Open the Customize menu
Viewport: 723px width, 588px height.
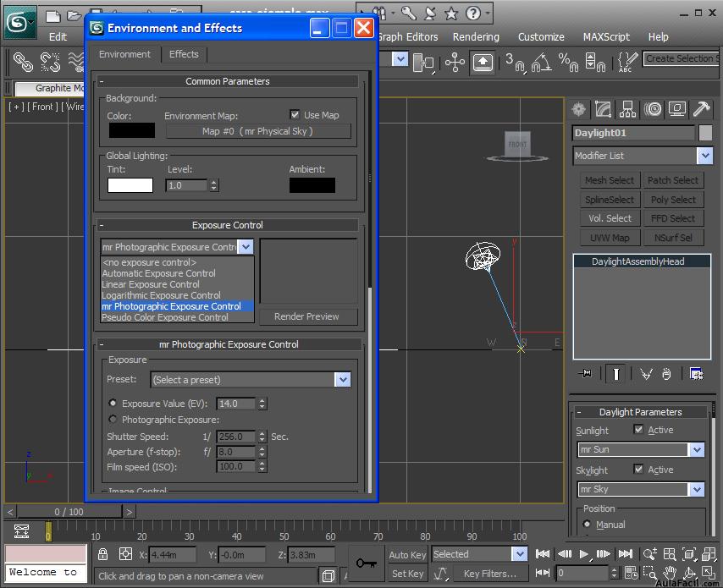pyautogui.click(x=541, y=36)
